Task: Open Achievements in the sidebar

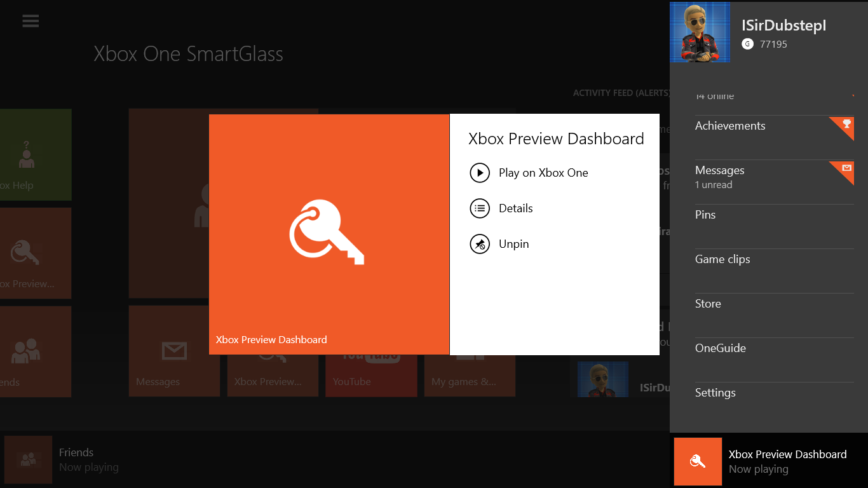Action: [775, 137]
